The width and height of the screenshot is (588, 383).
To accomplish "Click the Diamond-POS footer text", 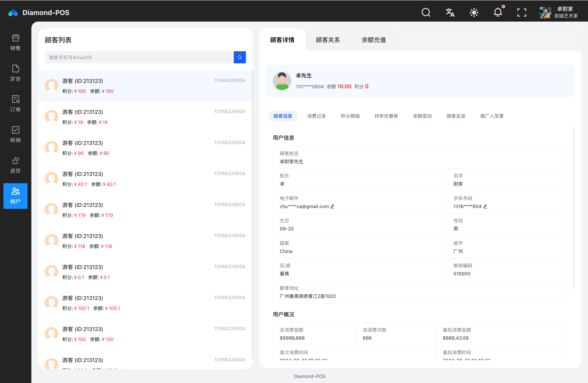I will [x=309, y=376].
